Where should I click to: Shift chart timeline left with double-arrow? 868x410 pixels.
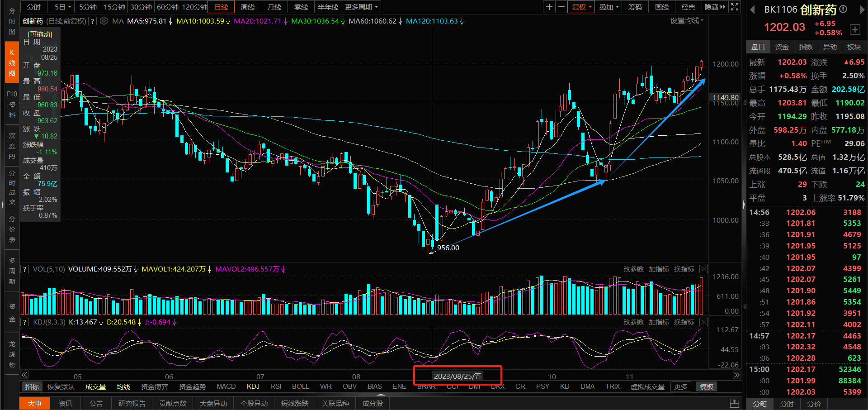point(24,375)
